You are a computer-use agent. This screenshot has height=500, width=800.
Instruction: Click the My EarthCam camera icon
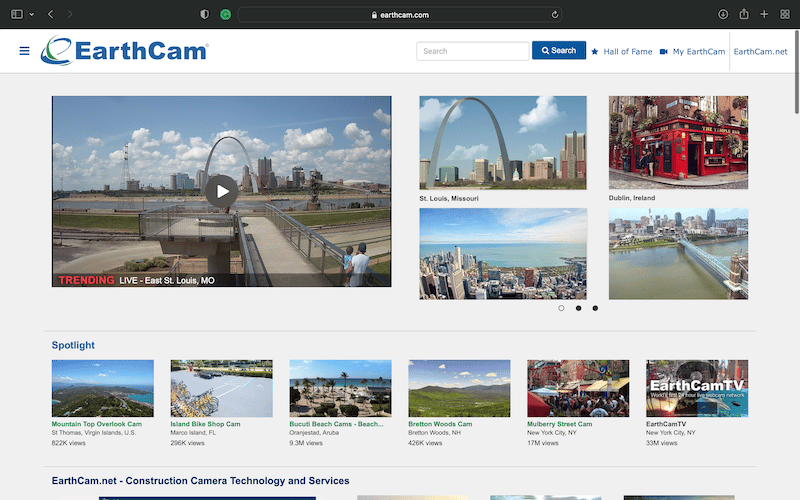[663, 52]
